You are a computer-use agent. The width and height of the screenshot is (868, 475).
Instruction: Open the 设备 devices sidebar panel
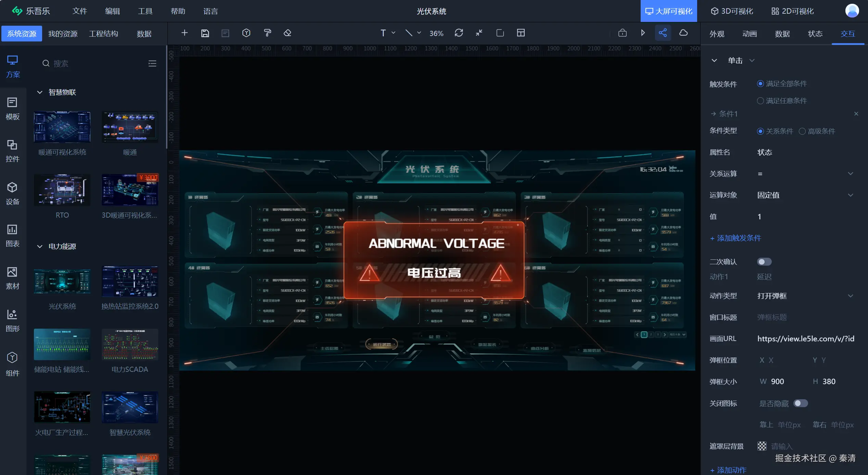point(13,193)
